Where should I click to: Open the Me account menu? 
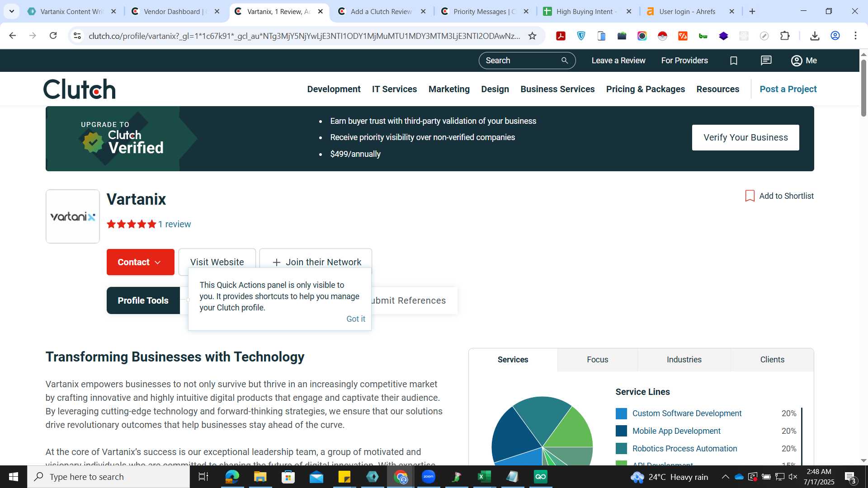click(x=804, y=61)
